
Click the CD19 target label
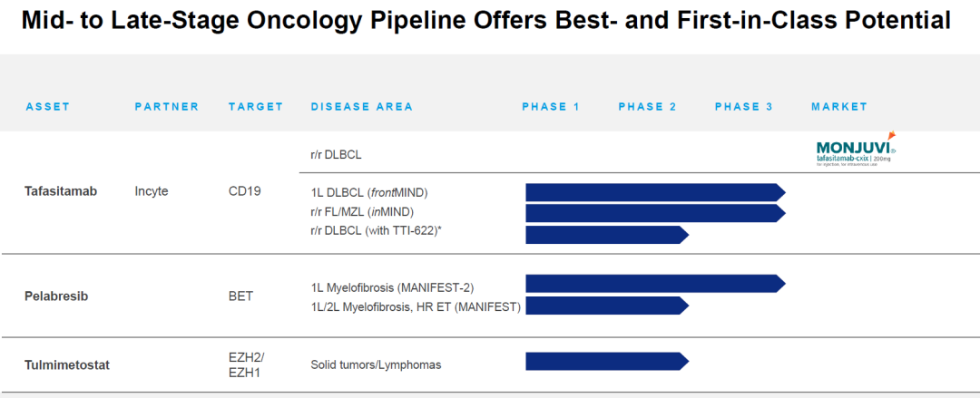coord(245,191)
